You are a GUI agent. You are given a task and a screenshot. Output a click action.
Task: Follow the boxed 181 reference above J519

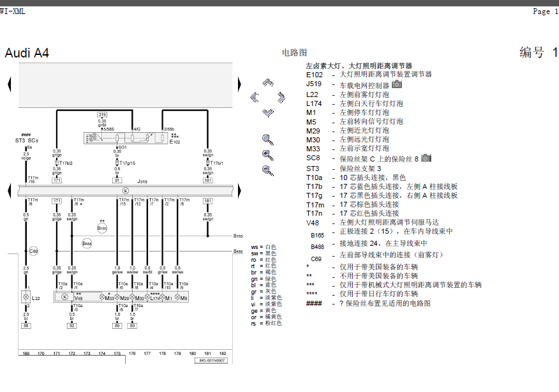point(207,181)
